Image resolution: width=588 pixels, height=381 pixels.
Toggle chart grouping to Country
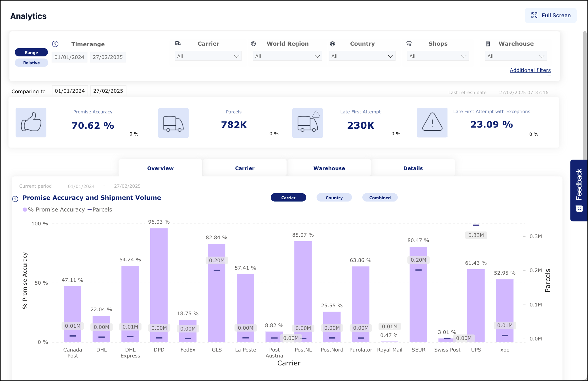334,198
